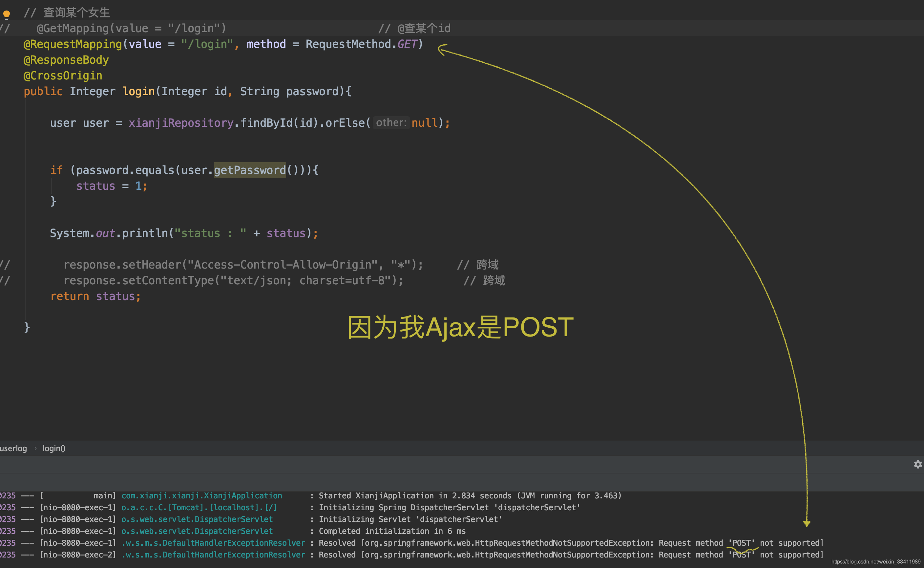The height and width of the screenshot is (568, 924).
Task: Select the userlog breadcrumb
Action: click(13, 448)
